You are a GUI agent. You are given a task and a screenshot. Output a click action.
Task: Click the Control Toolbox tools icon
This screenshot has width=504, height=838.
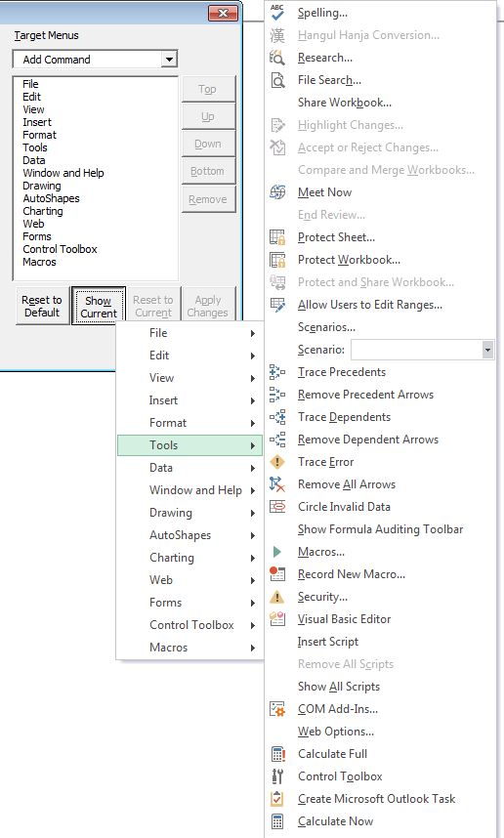tap(277, 775)
